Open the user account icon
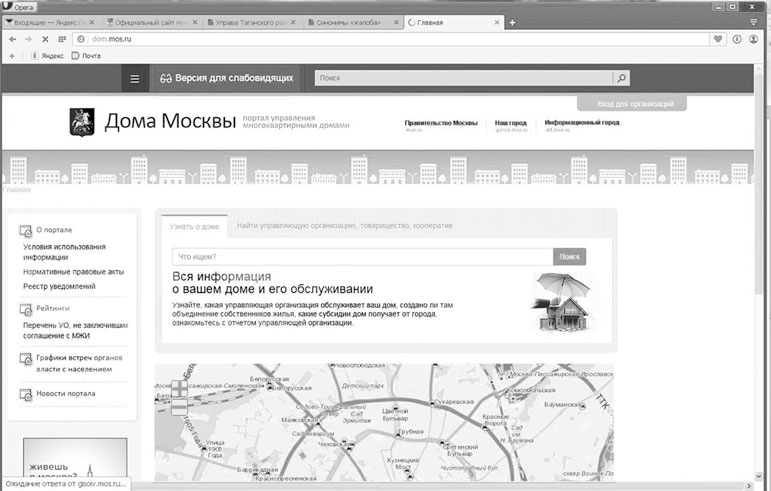Image resolution: width=771 pixels, height=491 pixels. point(753,39)
